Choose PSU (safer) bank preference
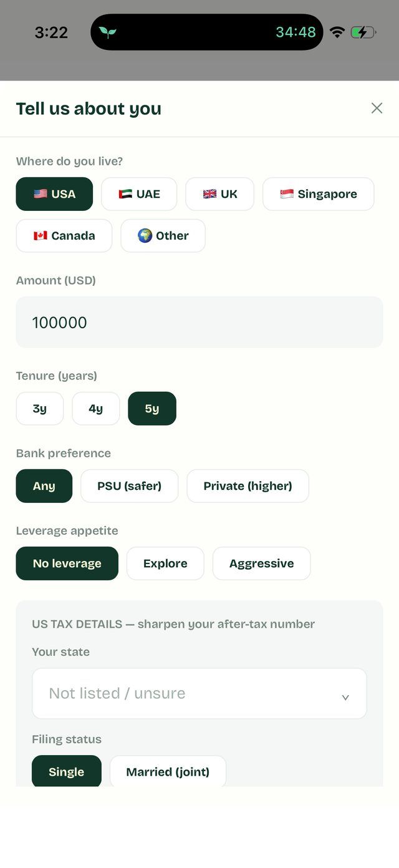Viewport: 399px width, 868px height. point(130,486)
